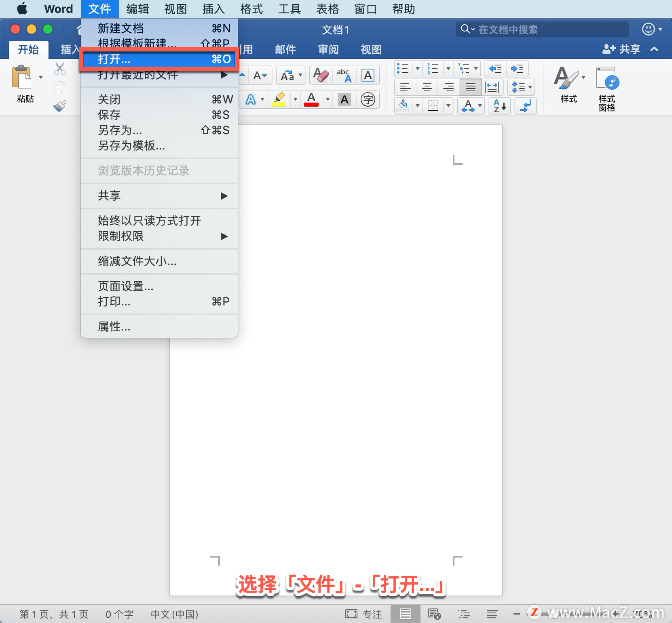Apply a numbered list
The height and width of the screenshot is (623, 672).
pos(433,69)
